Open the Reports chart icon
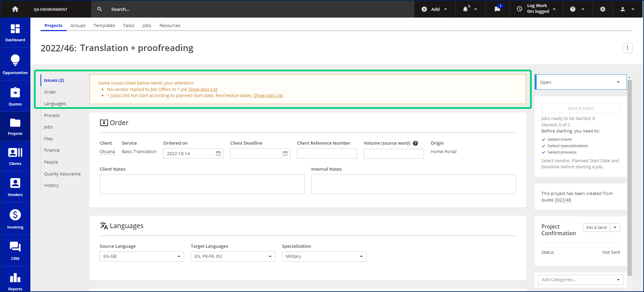 click(x=15, y=277)
